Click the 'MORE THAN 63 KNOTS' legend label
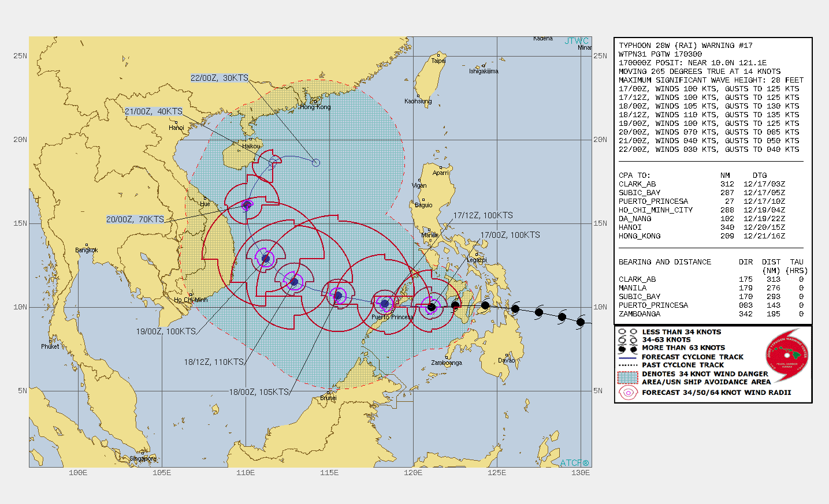 tap(683, 348)
